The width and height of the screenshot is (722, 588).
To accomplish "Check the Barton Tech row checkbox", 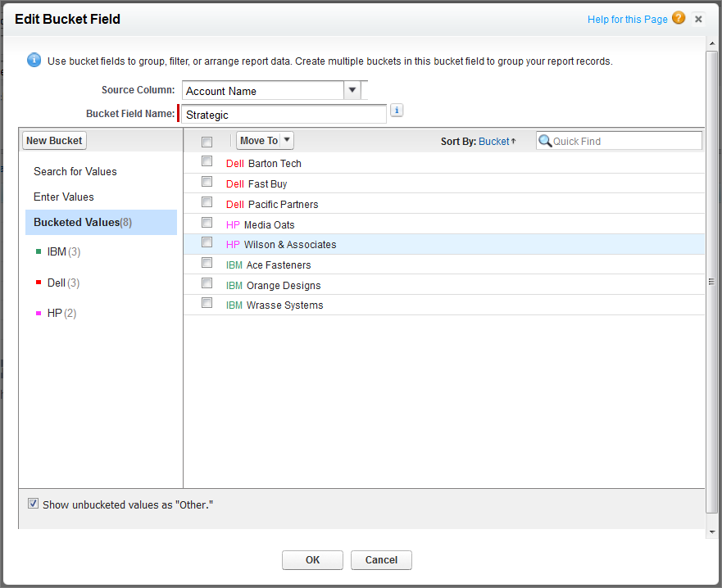I will pyautogui.click(x=207, y=161).
